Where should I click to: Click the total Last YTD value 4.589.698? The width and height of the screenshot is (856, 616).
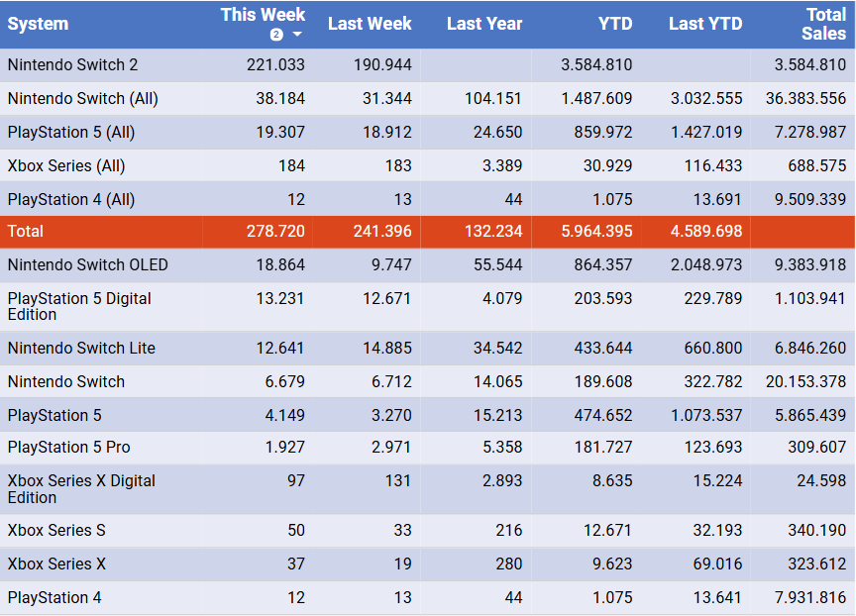coord(706,232)
